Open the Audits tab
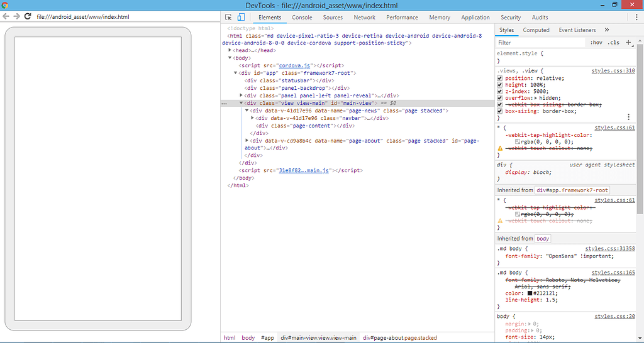The image size is (644, 343). click(540, 17)
